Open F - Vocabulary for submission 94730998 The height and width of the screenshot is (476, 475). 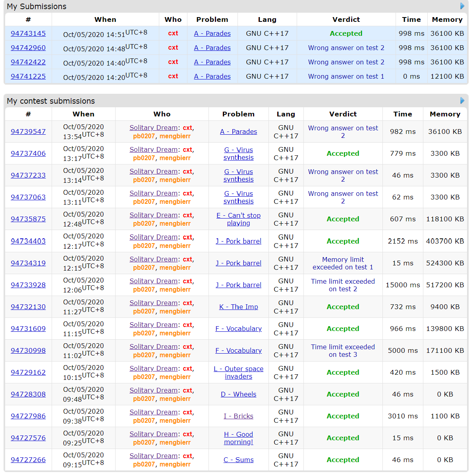[238, 351]
